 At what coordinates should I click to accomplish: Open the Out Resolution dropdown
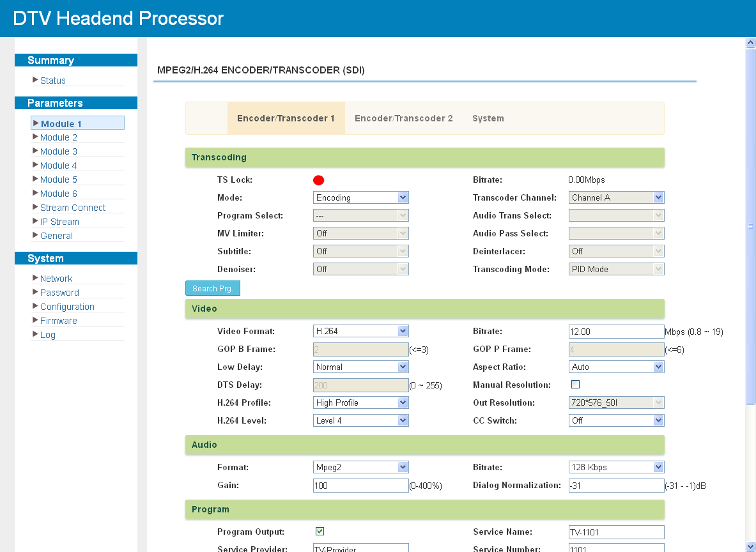click(616, 402)
